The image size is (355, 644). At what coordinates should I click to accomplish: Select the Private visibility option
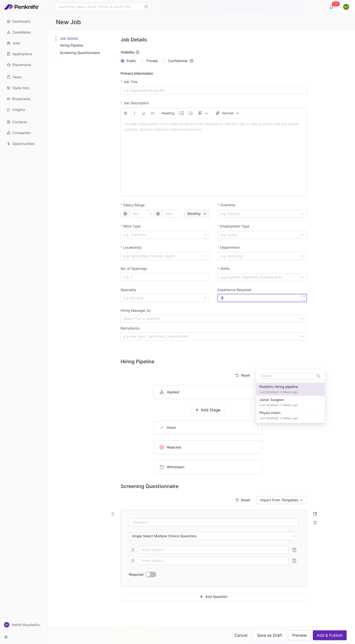click(x=149, y=61)
